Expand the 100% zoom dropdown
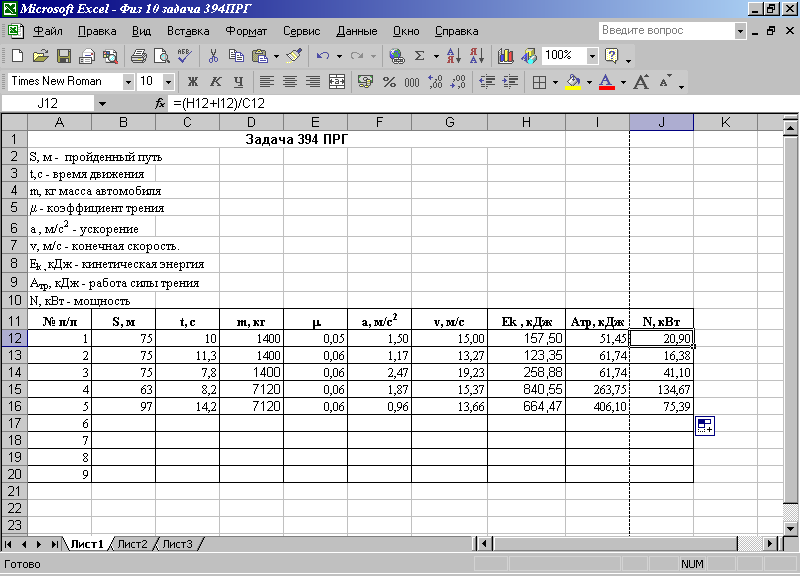800x576 pixels. (x=592, y=56)
